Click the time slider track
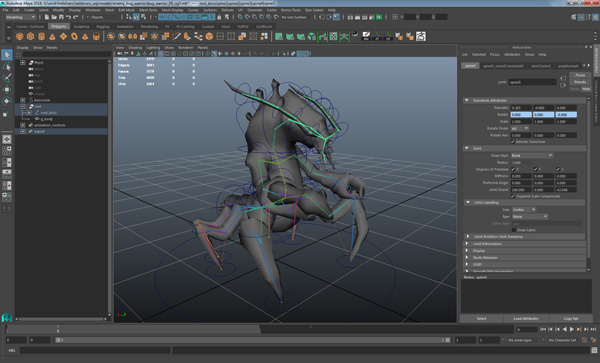 [x=258, y=329]
